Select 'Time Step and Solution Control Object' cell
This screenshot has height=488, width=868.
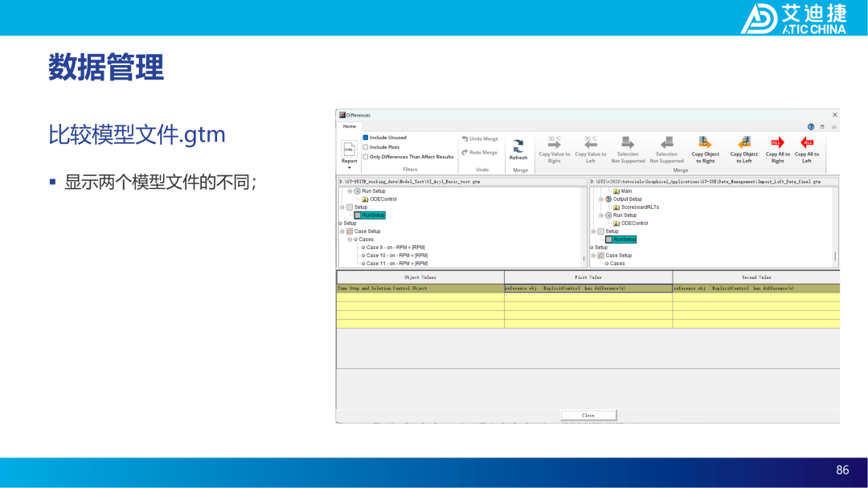tap(420, 288)
